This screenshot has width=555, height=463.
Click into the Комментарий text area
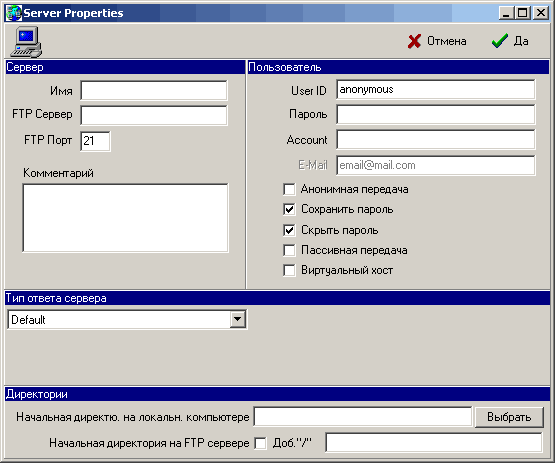[125, 217]
